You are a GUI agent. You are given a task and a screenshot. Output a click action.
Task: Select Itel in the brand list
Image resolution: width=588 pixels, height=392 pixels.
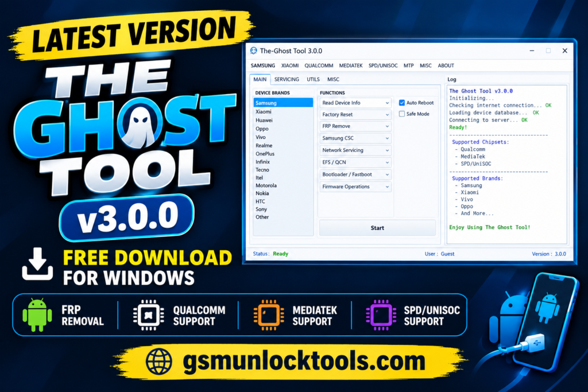[283, 178]
